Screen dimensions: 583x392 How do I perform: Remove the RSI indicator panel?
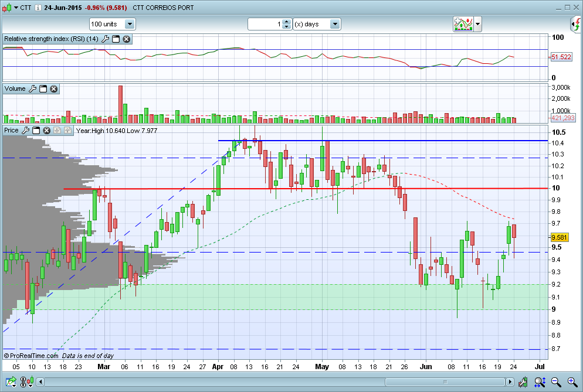pyautogui.click(x=127, y=39)
